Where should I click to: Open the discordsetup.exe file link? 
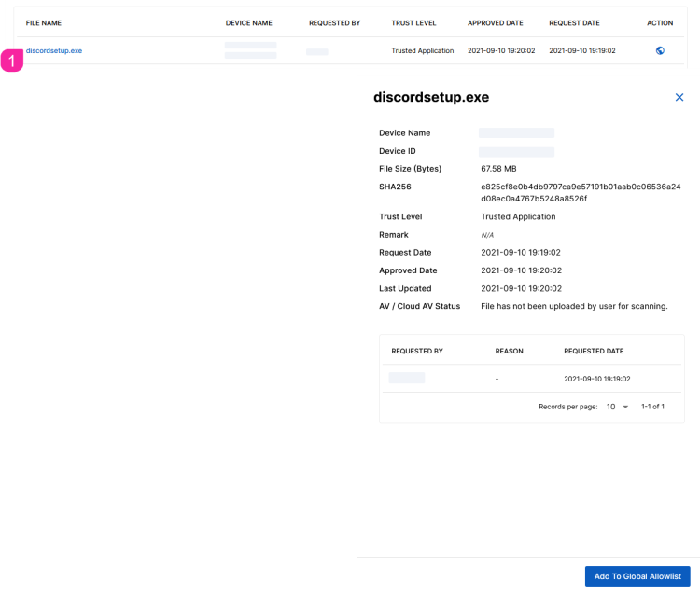pyautogui.click(x=54, y=51)
